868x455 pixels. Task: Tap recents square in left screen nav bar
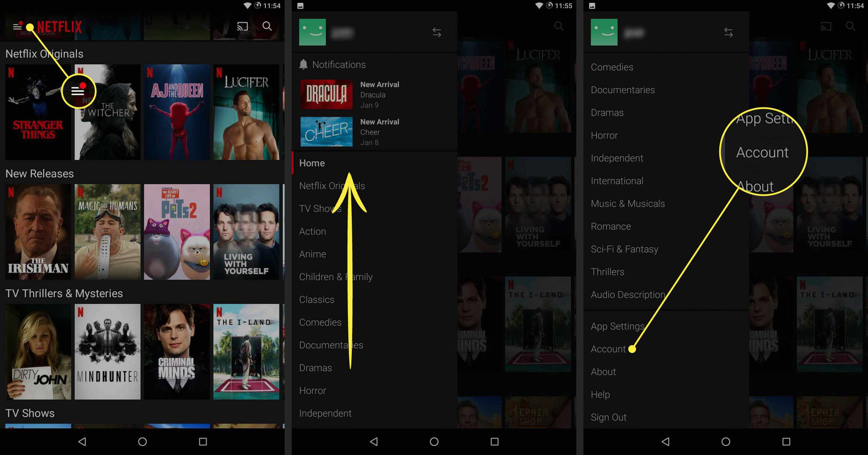tap(203, 441)
